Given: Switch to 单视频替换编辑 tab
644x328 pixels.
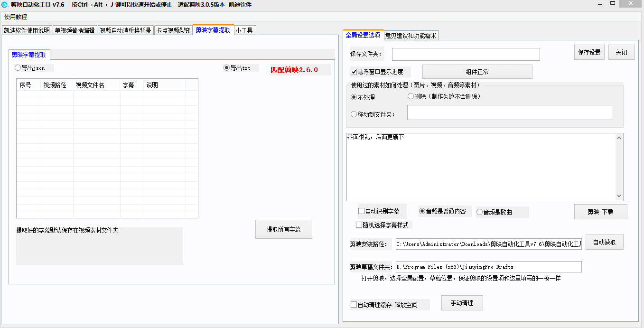Looking at the screenshot, I should click(75, 30).
